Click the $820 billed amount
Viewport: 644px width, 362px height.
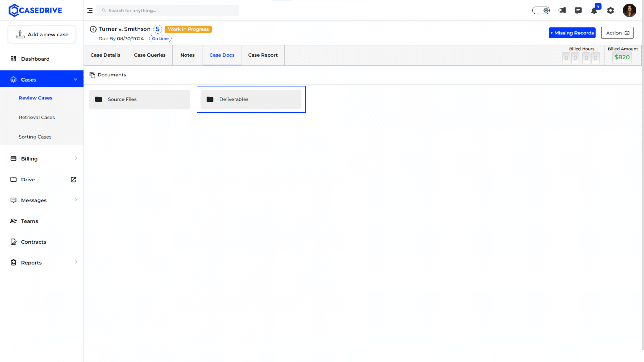click(x=622, y=57)
